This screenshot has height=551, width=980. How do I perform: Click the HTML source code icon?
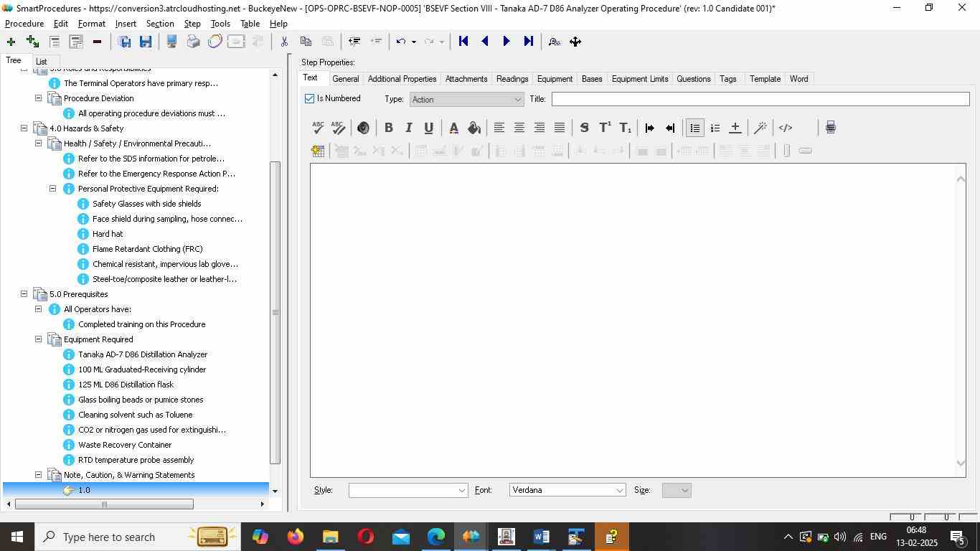[x=786, y=128]
